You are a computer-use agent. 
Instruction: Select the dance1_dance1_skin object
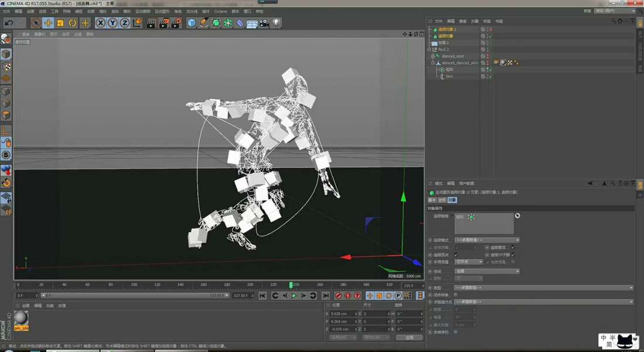click(459, 63)
